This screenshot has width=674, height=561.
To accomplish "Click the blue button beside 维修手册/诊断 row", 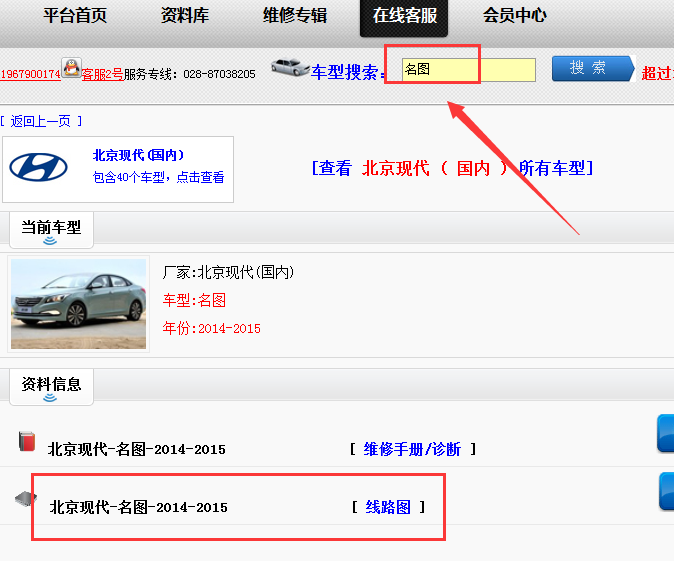I will click(x=665, y=434).
